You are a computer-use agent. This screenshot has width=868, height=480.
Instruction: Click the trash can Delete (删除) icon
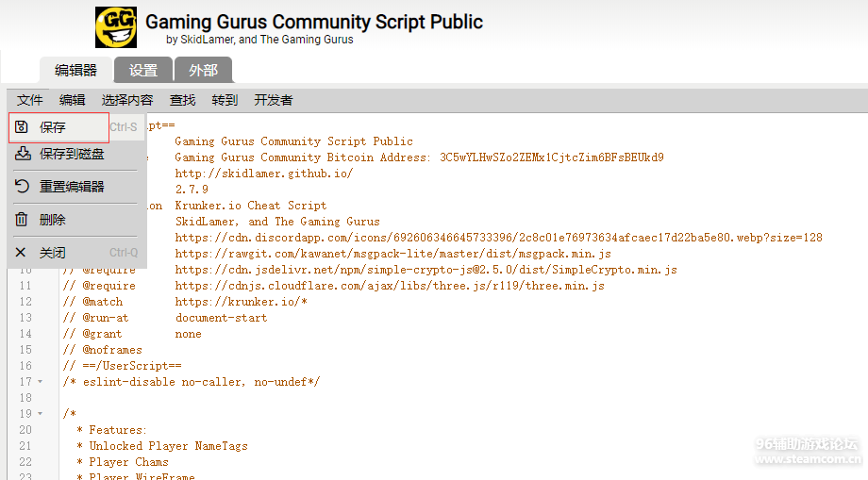22,220
